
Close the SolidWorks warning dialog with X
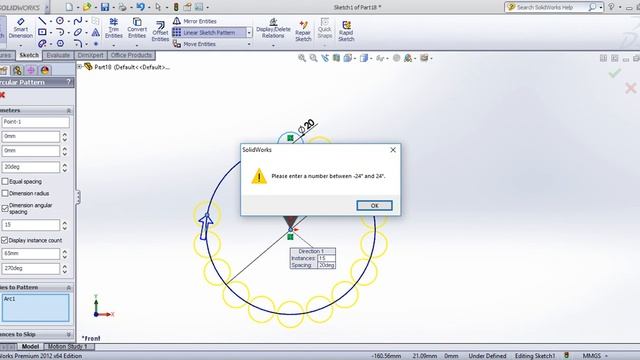tap(393, 150)
